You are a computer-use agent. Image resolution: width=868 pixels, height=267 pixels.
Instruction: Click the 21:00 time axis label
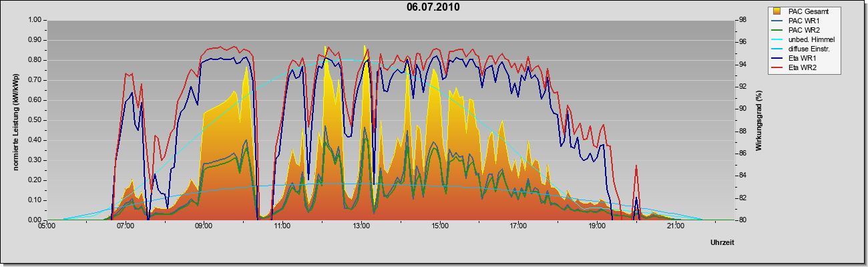click(676, 227)
